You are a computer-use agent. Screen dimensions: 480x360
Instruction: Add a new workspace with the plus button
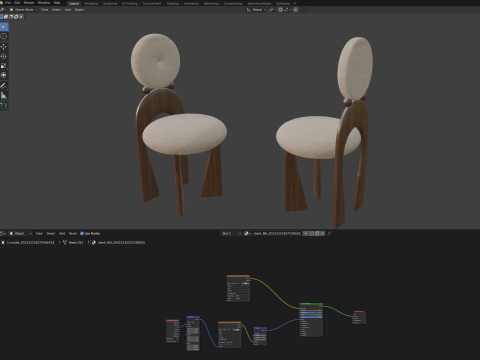pyautogui.click(x=295, y=3)
